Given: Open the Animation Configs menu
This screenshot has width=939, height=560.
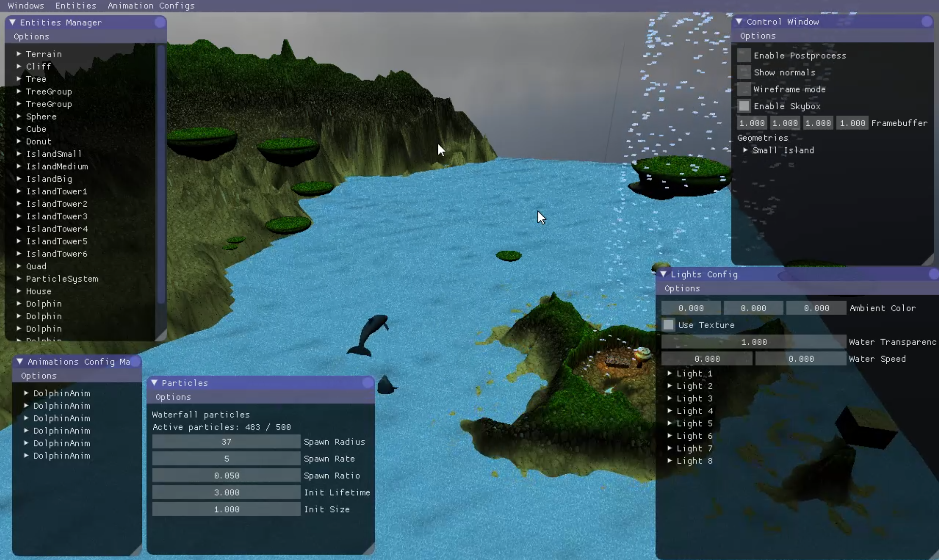Looking at the screenshot, I should coord(151,6).
